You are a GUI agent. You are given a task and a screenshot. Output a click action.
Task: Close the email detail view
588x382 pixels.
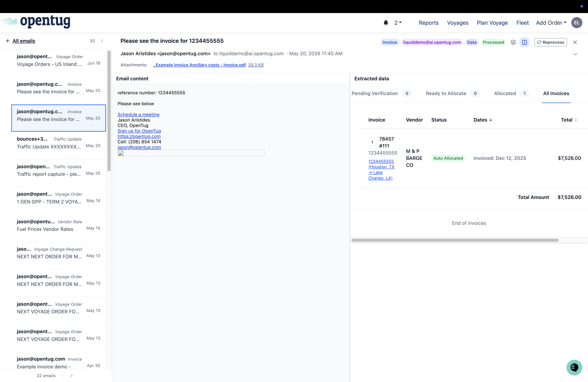click(x=575, y=42)
